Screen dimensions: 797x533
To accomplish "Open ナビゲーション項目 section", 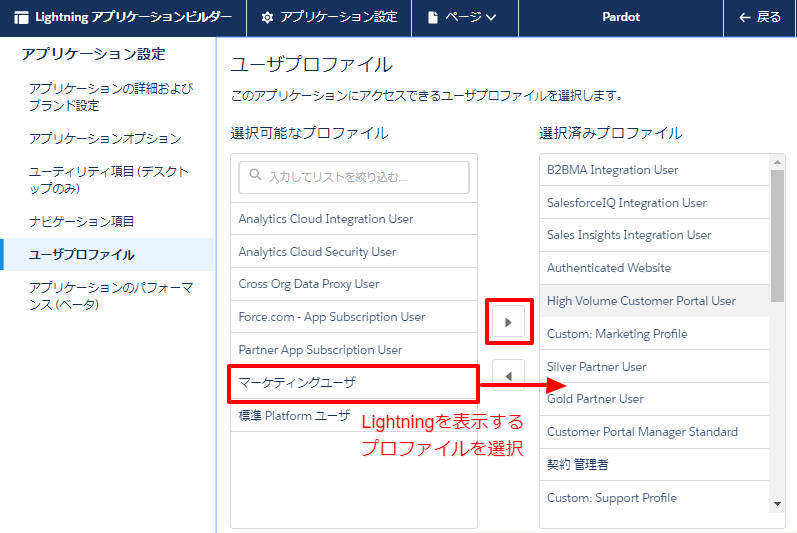I will coord(81,222).
